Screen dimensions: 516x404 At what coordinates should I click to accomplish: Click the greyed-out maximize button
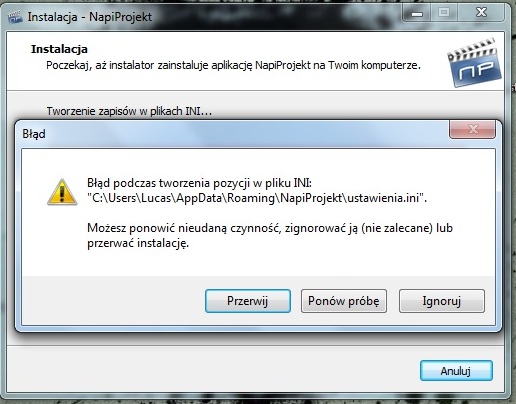click(x=444, y=13)
